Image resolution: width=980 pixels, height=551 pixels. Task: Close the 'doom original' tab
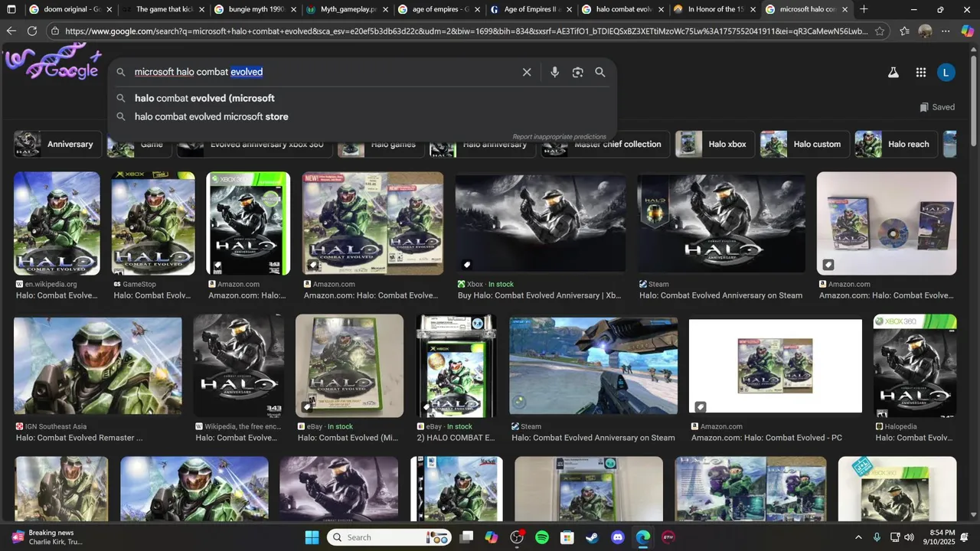point(109,9)
